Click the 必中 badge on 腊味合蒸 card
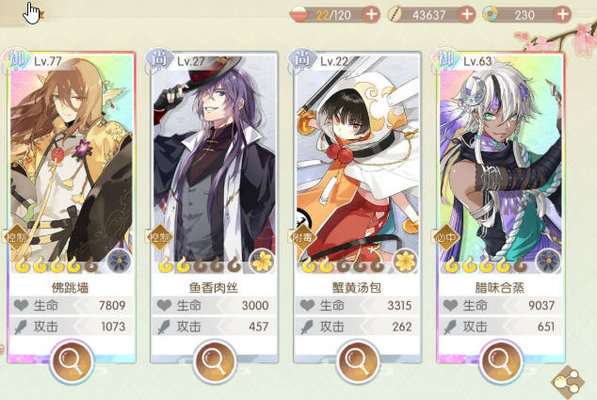Screen dimensions: 597x400 (x=445, y=237)
